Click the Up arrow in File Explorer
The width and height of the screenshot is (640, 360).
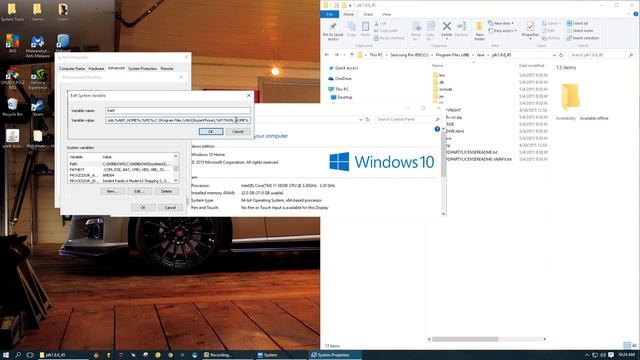tap(352, 55)
